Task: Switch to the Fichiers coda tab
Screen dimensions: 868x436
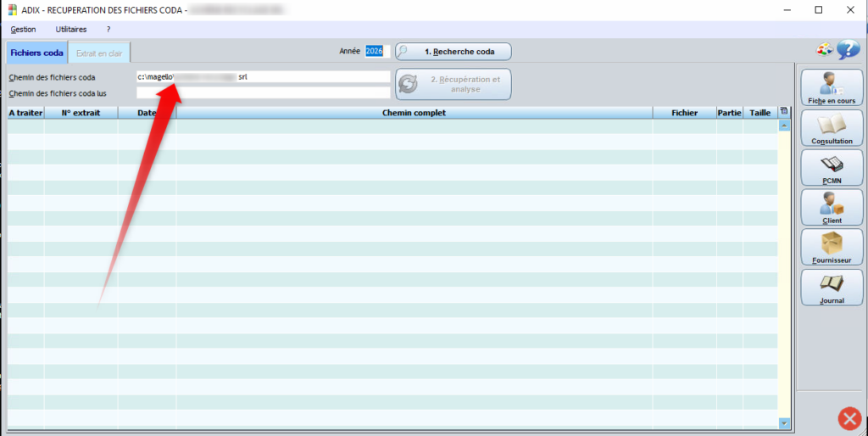Action: tap(36, 53)
